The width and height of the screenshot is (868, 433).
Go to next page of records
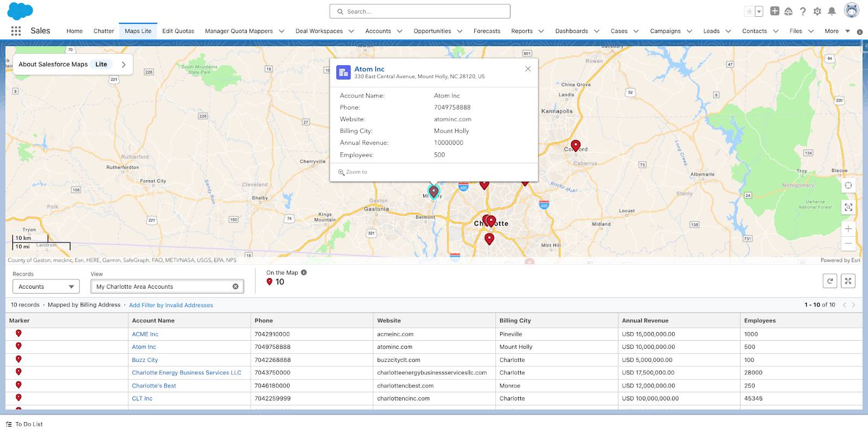coord(853,305)
